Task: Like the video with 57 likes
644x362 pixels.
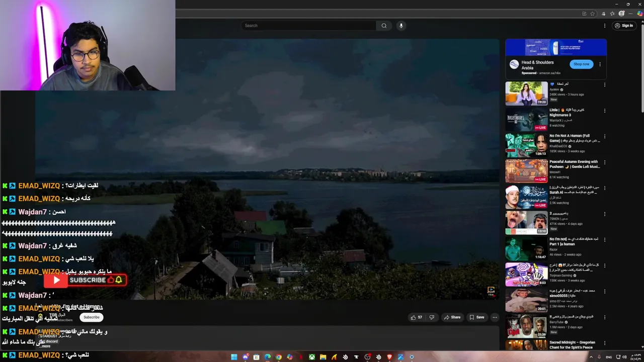Action: point(416,317)
